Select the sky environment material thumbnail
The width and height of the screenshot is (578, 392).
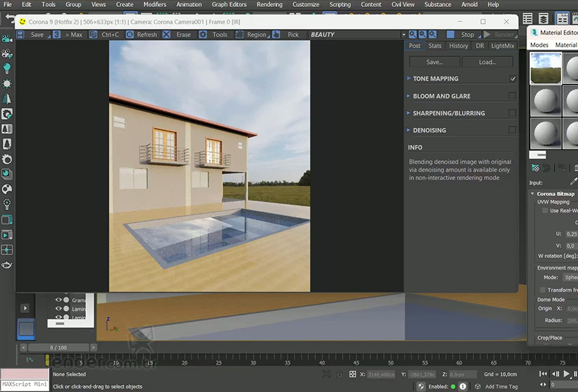pyautogui.click(x=546, y=67)
